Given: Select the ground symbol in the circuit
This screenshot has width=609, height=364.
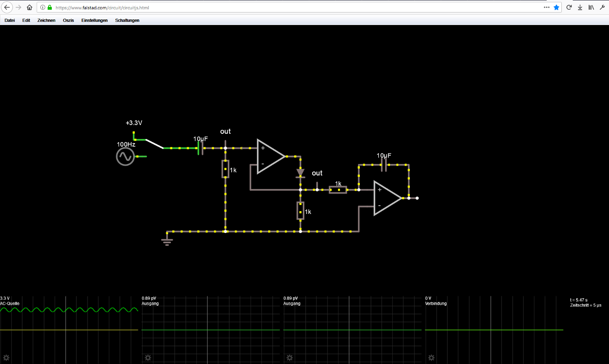Looking at the screenshot, I should (x=167, y=241).
